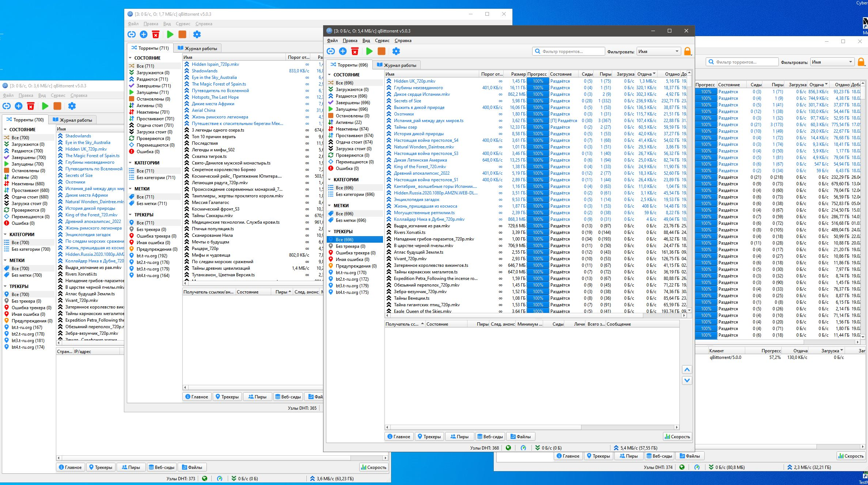Click the move tracker up arrow in the 696-torrents window

(687, 370)
